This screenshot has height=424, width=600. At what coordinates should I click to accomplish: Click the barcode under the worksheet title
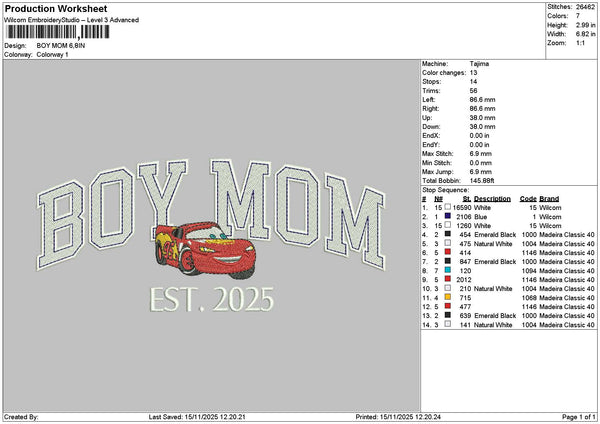pos(58,32)
